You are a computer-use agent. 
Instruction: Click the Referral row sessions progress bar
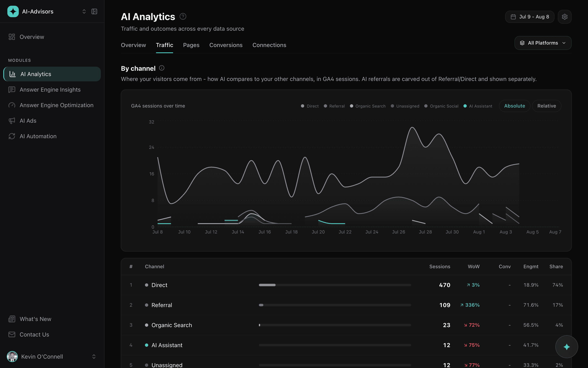pyautogui.click(x=335, y=305)
